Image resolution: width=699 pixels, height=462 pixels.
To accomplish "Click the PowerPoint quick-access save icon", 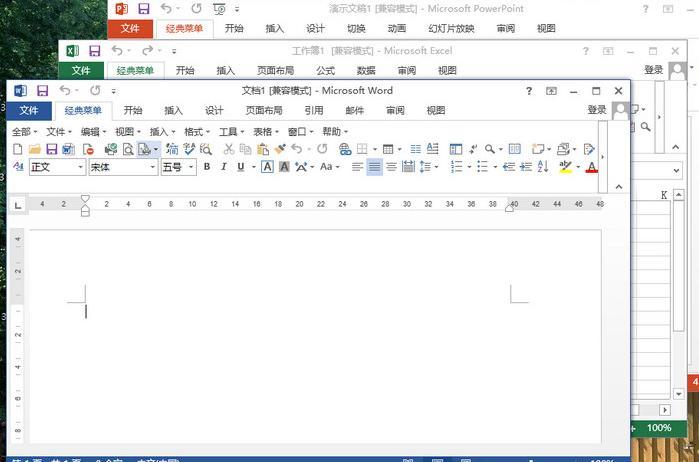I will coord(144,8).
